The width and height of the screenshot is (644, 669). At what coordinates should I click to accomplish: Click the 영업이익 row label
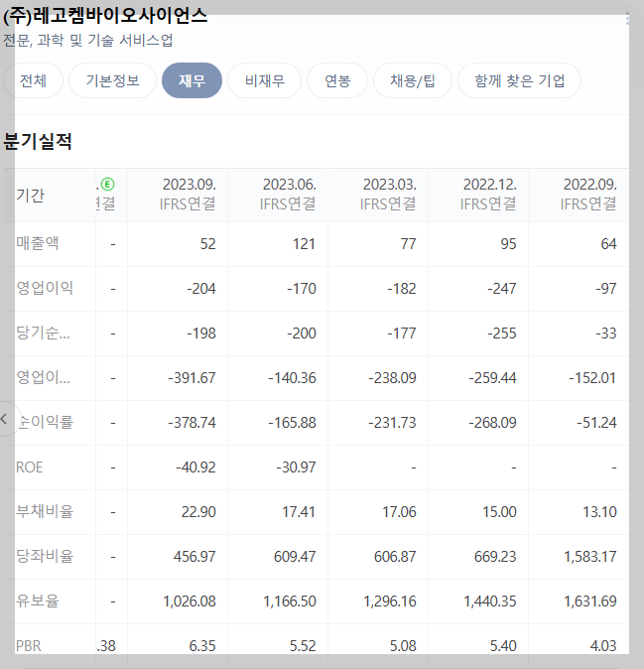click(45, 288)
